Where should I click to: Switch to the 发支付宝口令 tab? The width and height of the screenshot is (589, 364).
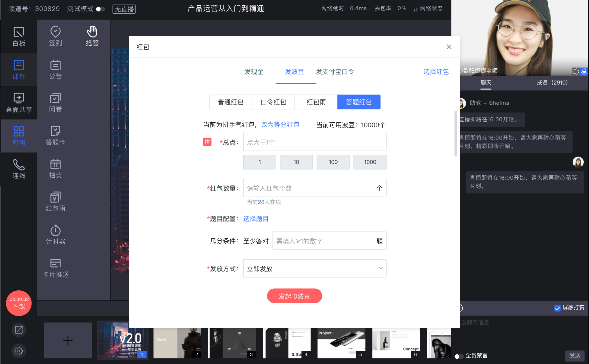(335, 72)
